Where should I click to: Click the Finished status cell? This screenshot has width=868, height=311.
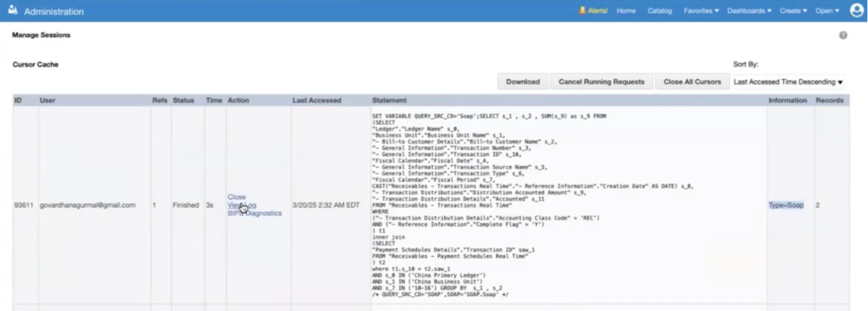(185, 205)
